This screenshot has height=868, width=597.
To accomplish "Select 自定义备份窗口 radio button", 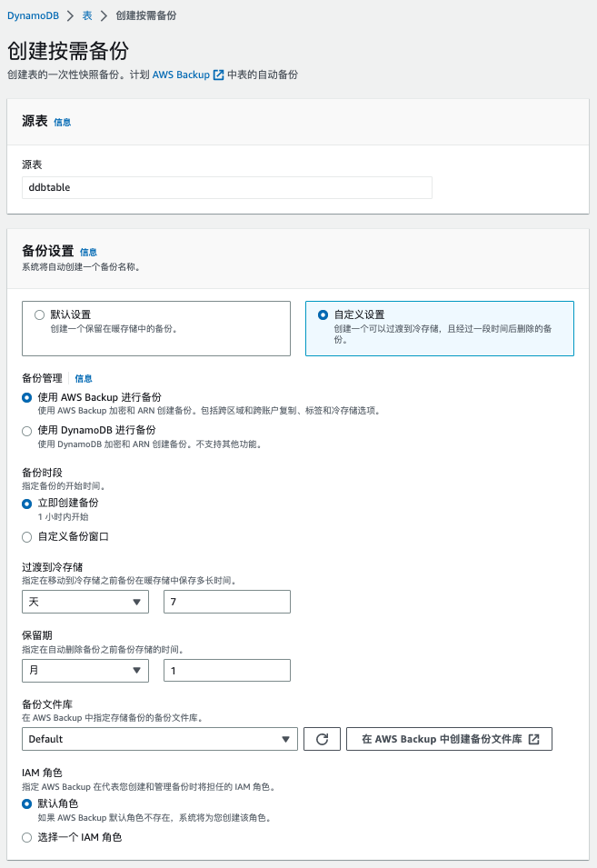I will click(26, 537).
